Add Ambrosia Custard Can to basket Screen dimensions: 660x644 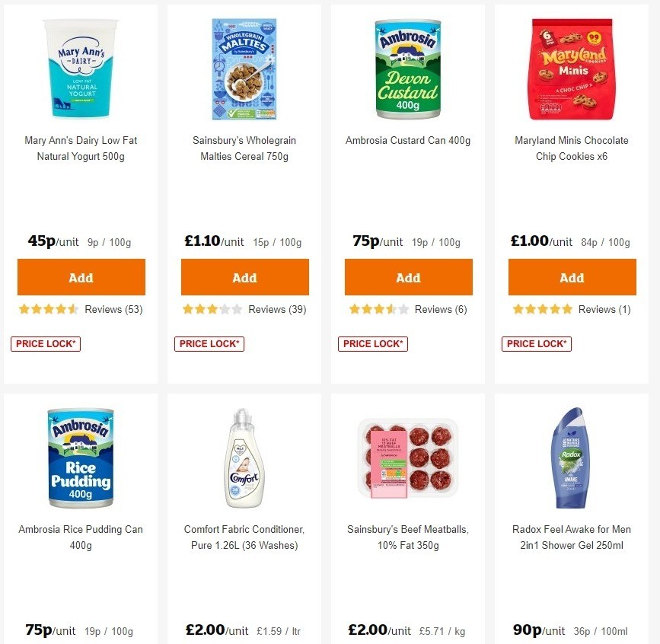click(408, 276)
